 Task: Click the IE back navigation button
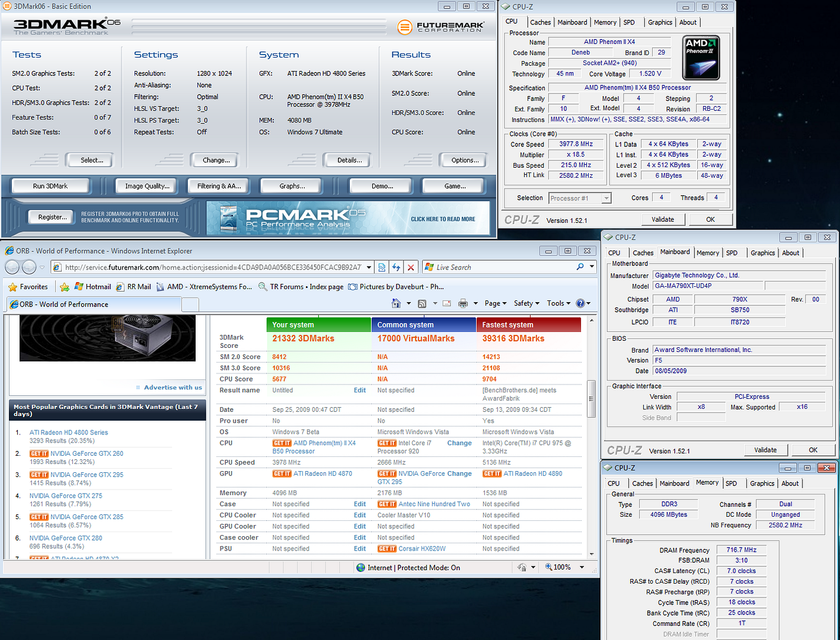[12, 267]
